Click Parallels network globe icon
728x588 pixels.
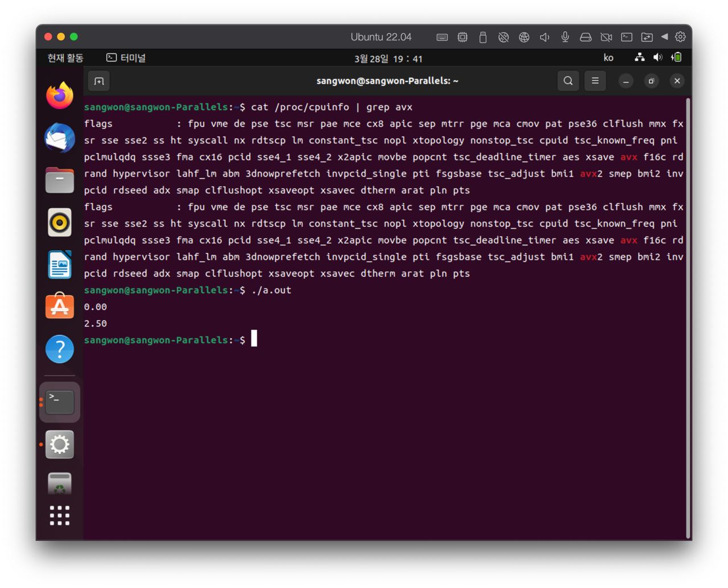click(524, 37)
